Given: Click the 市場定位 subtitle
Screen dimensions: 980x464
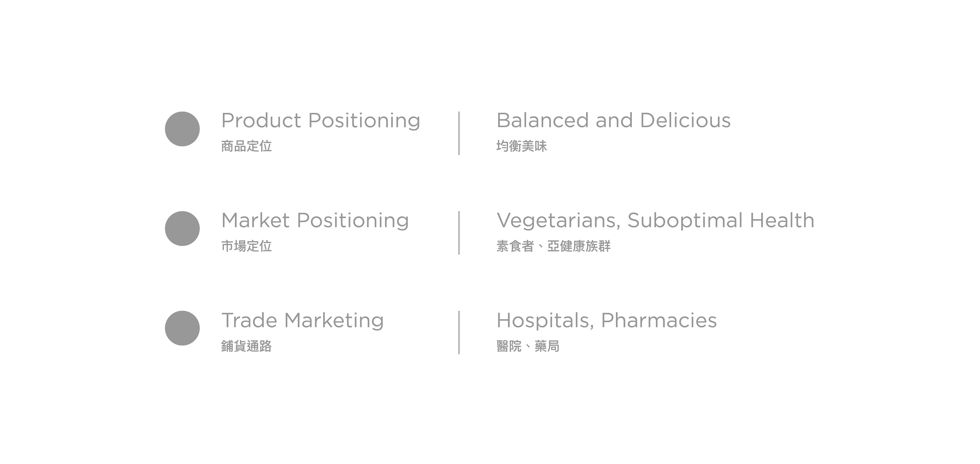Looking at the screenshot, I should [x=247, y=246].
